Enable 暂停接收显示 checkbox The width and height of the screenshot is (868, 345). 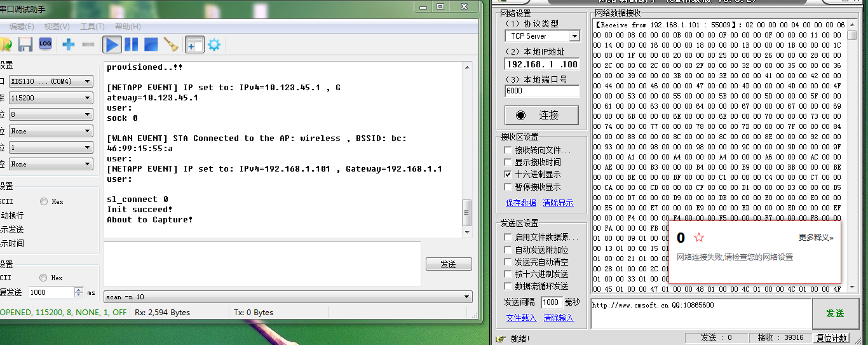click(x=508, y=187)
